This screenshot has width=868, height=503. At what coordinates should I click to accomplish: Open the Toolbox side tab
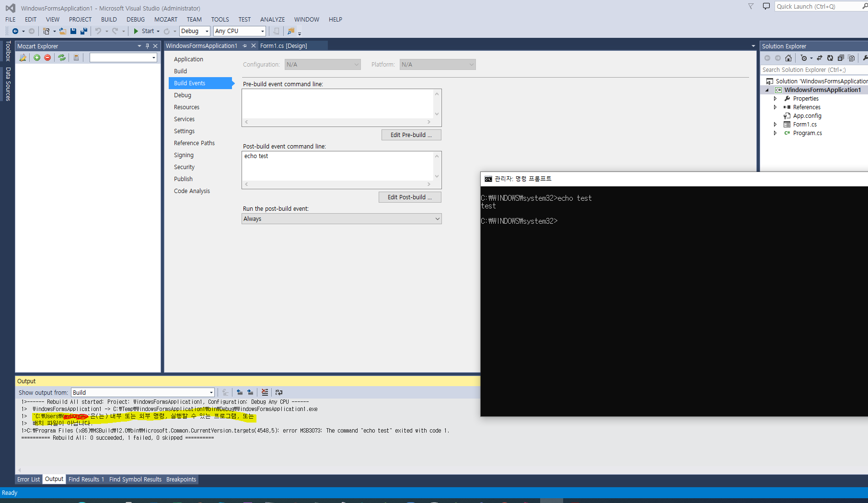[8, 51]
